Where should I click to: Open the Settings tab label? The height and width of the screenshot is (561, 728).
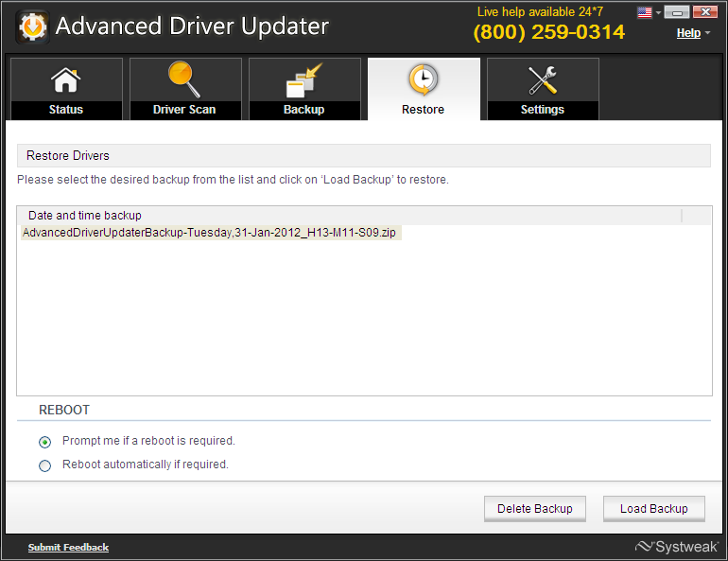543,110
